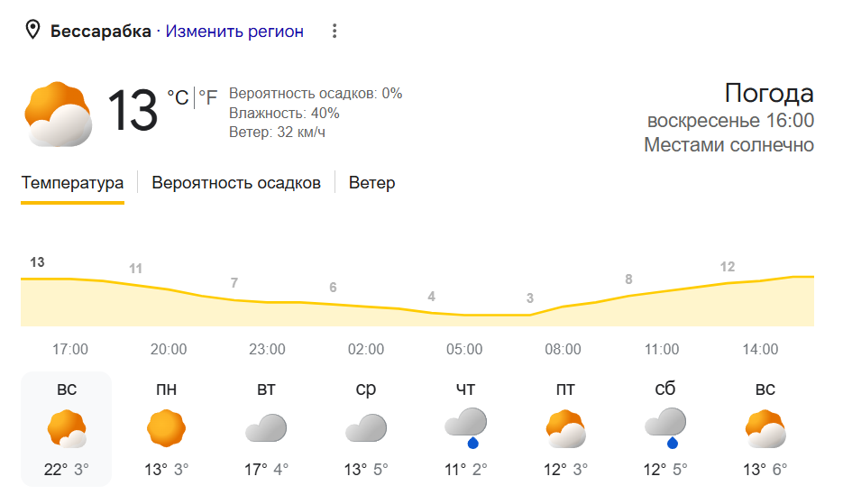Select the Температура tab
The height and width of the screenshot is (504, 843).
(x=72, y=183)
